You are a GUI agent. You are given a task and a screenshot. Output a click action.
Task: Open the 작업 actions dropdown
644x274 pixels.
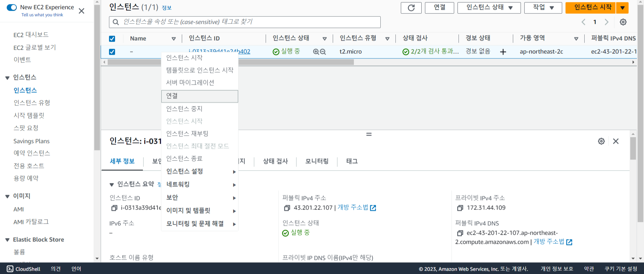543,8
